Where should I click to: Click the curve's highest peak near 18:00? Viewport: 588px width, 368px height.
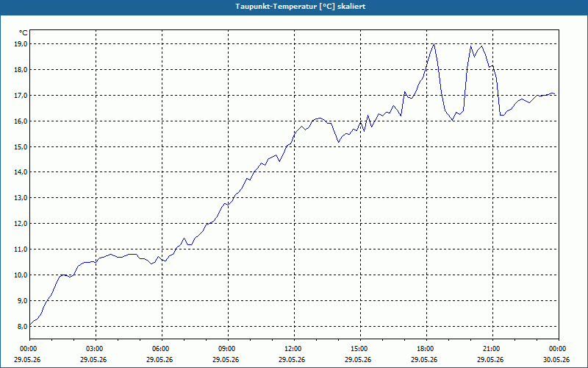coord(434,44)
